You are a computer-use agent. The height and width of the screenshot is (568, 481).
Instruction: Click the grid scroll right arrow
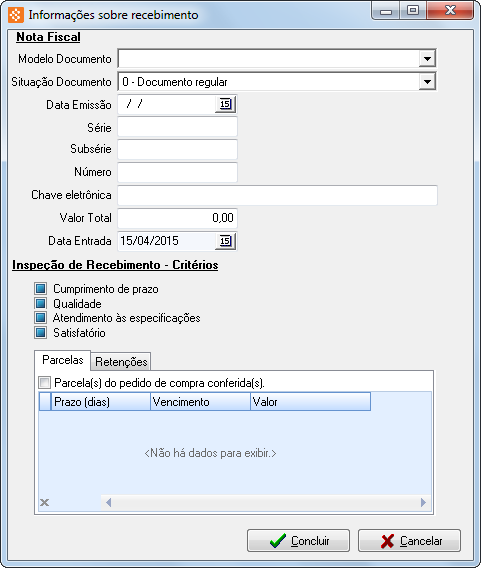(x=423, y=502)
